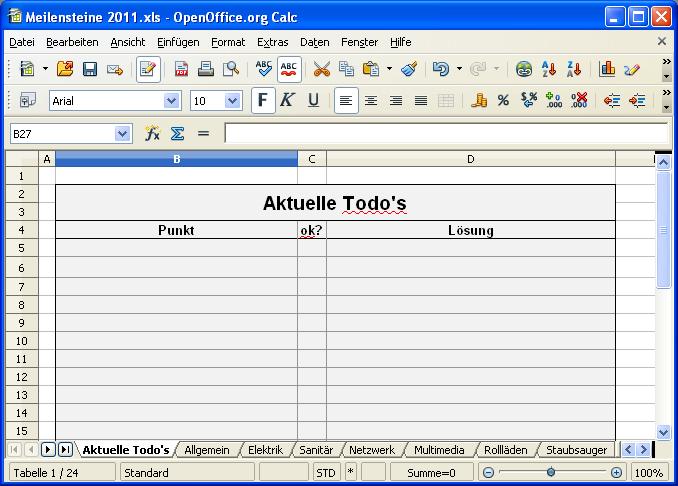Click Sort Ascending icon
This screenshot has width=678, height=486.
pos(549,69)
